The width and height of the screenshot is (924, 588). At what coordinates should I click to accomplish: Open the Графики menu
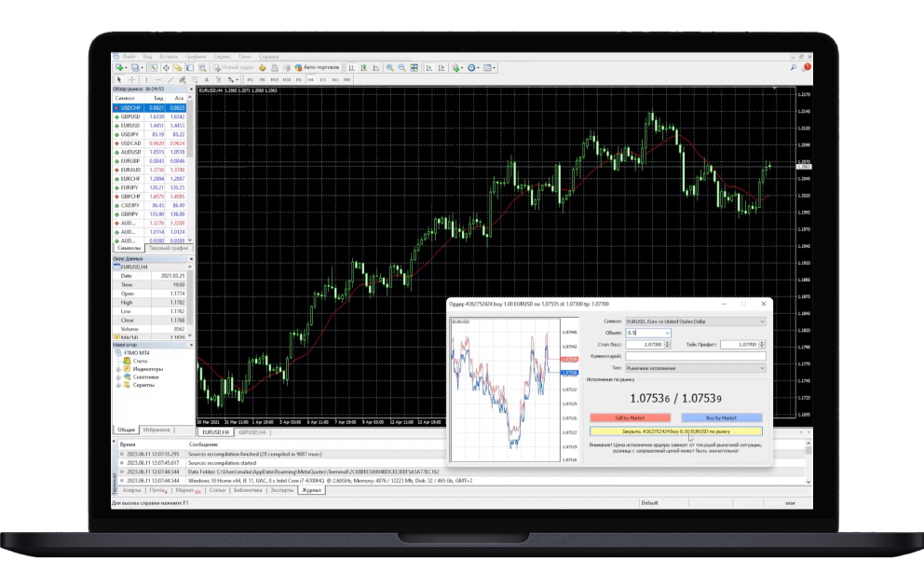coord(196,57)
